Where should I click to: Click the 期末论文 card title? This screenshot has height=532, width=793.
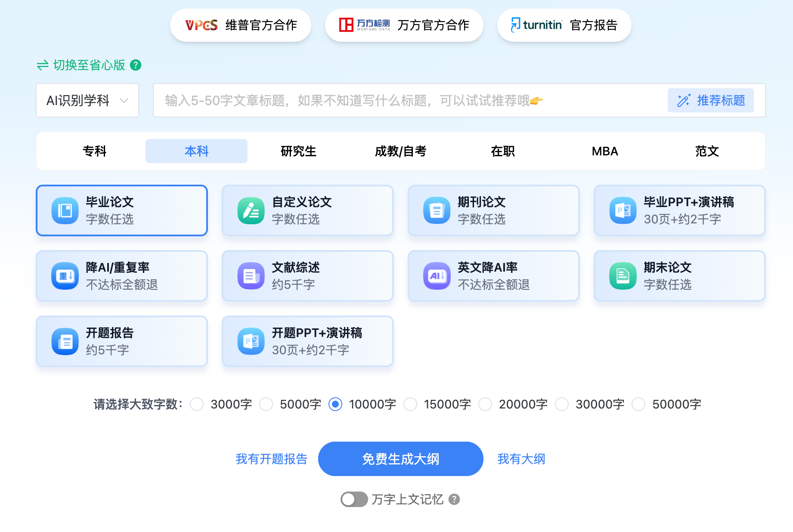668,267
